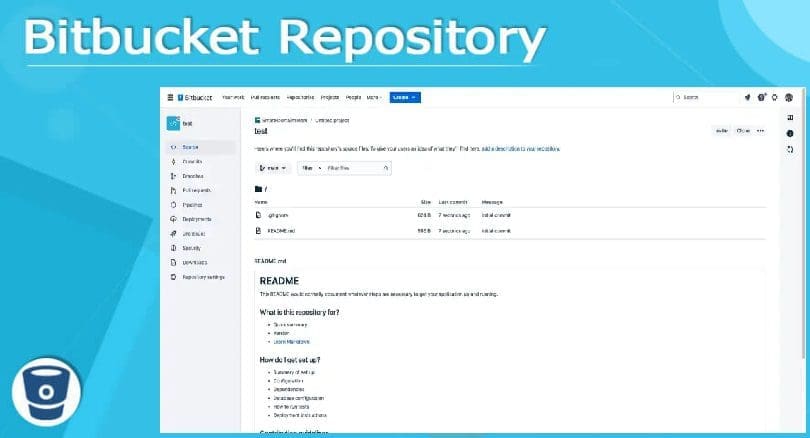Open the three-dot more actions menu

pyautogui.click(x=760, y=131)
